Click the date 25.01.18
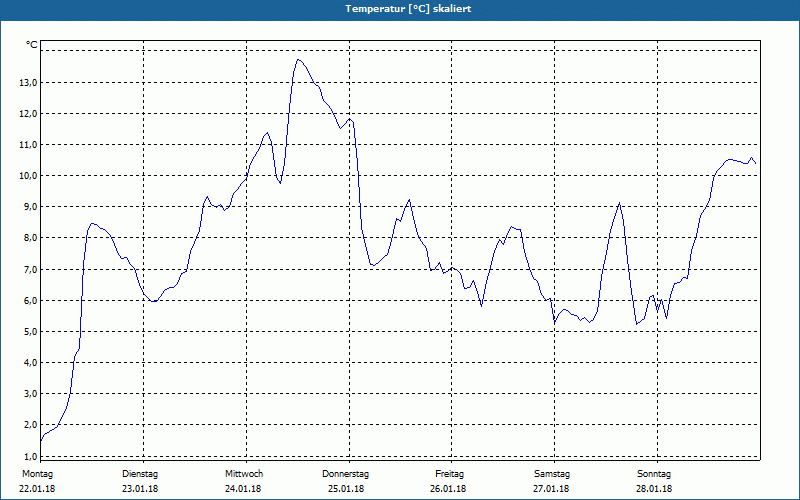Viewport: 800px width, 500px height. coord(346,489)
